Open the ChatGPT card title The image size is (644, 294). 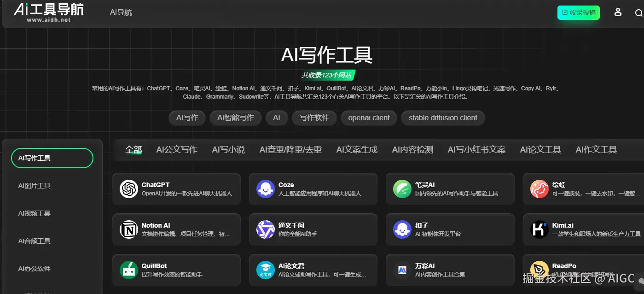(x=156, y=185)
